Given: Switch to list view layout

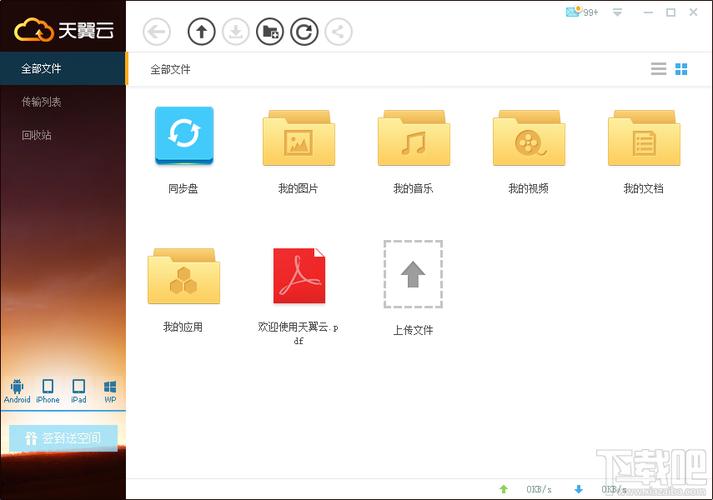Looking at the screenshot, I should point(658,69).
